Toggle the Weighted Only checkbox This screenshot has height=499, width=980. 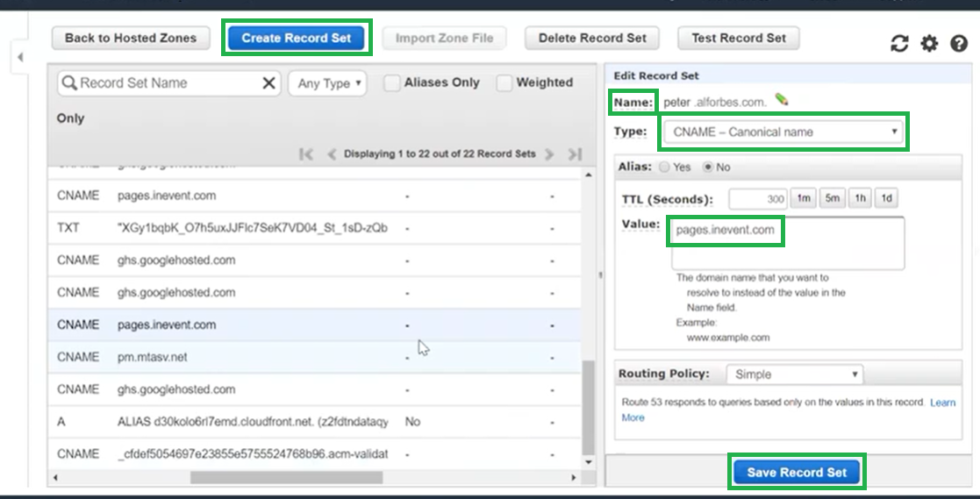(x=504, y=83)
